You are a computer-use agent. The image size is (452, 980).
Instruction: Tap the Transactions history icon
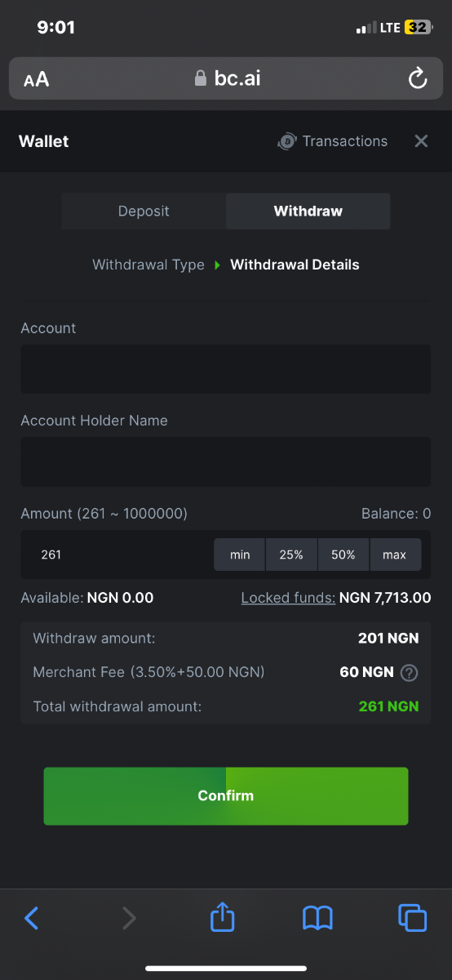(286, 141)
